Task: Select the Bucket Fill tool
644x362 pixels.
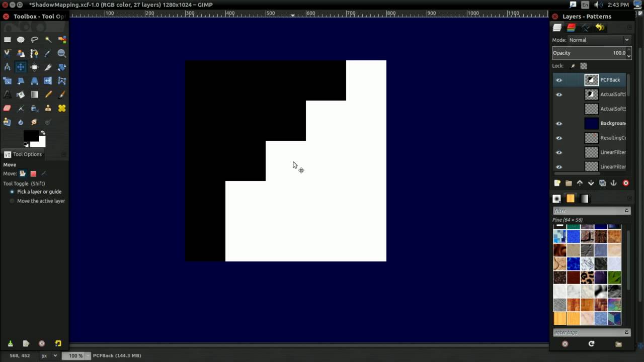Action: click(x=21, y=95)
